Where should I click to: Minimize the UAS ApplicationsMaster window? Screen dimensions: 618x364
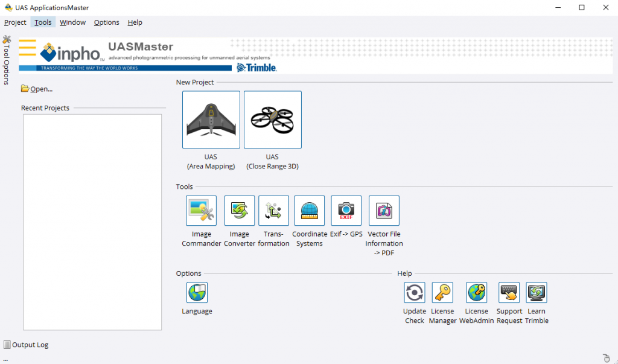[x=558, y=7]
